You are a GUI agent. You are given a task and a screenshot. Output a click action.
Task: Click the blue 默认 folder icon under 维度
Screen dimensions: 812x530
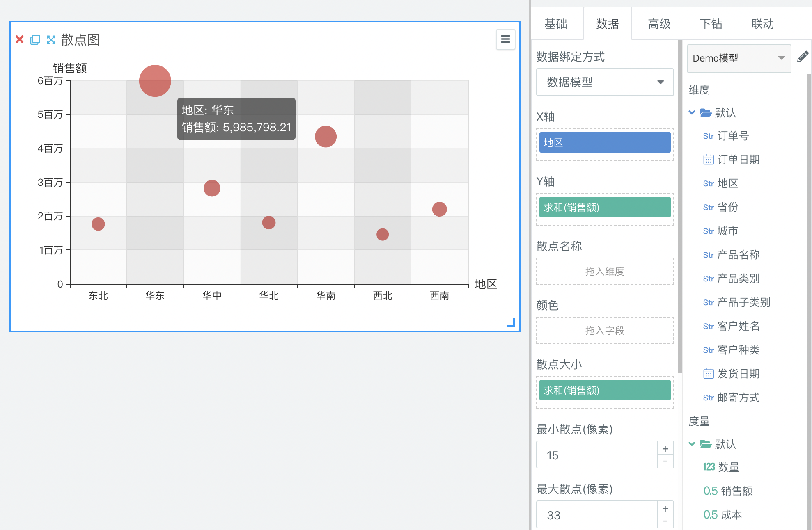(706, 112)
